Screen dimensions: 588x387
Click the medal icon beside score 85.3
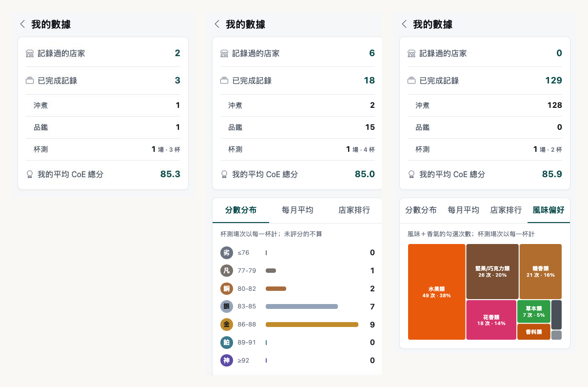coord(30,174)
